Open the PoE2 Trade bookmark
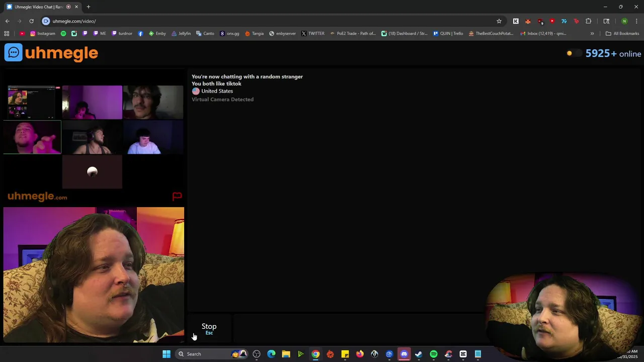Image resolution: width=644 pixels, height=362 pixels. coord(353,34)
